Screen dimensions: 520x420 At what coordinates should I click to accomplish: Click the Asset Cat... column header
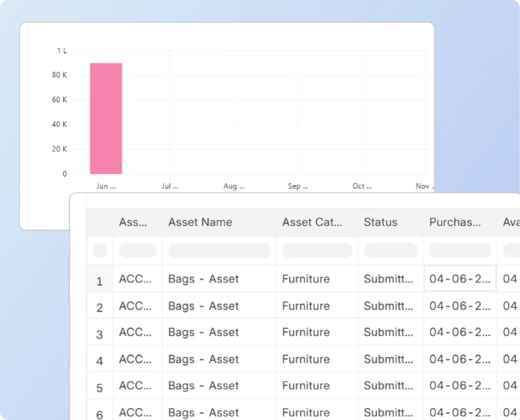(x=312, y=222)
